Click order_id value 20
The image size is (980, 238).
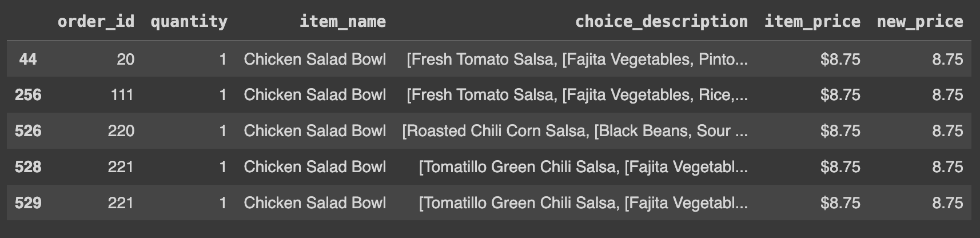(x=125, y=59)
